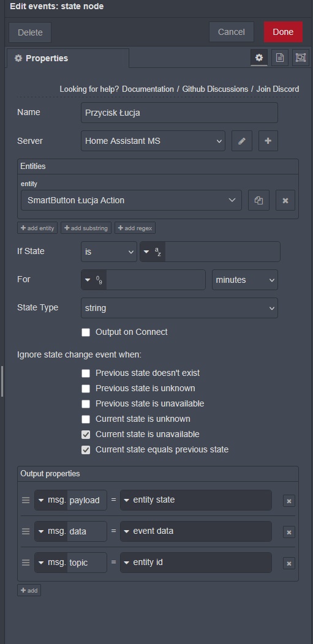
Task: Tick Previous state is unknown checkbox
Action: [x=85, y=389]
